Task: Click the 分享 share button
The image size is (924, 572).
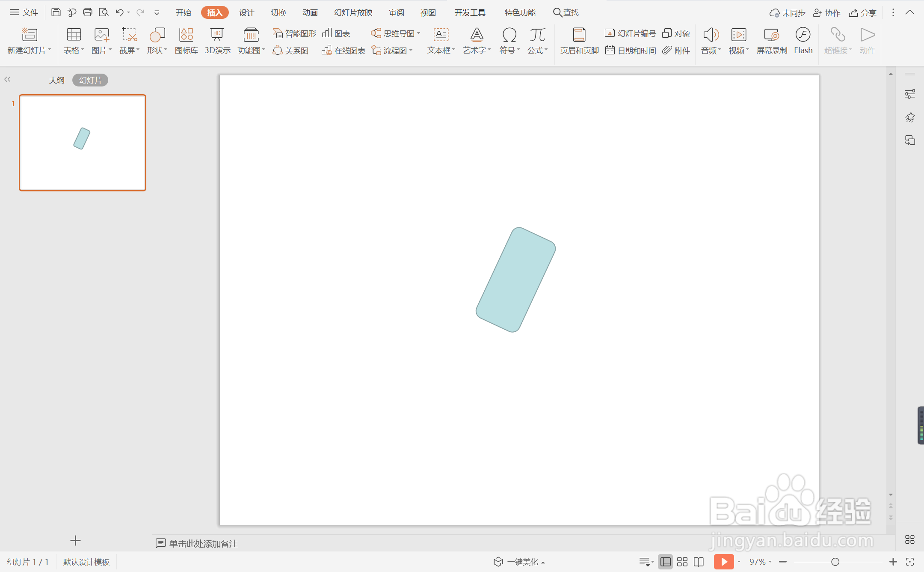Action: (x=863, y=13)
